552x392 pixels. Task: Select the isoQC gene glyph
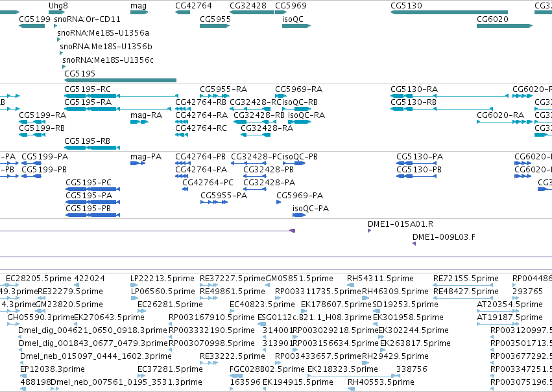pyautogui.click(x=296, y=26)
